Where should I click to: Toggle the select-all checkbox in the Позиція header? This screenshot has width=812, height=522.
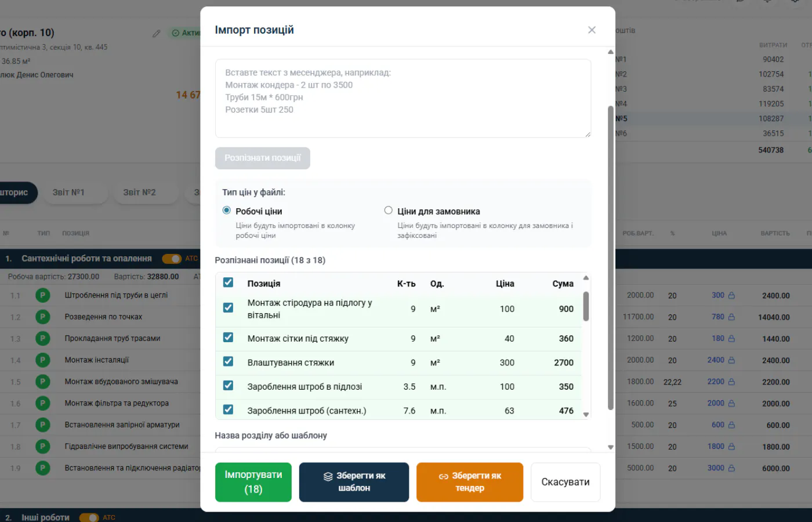pos(229,282)
